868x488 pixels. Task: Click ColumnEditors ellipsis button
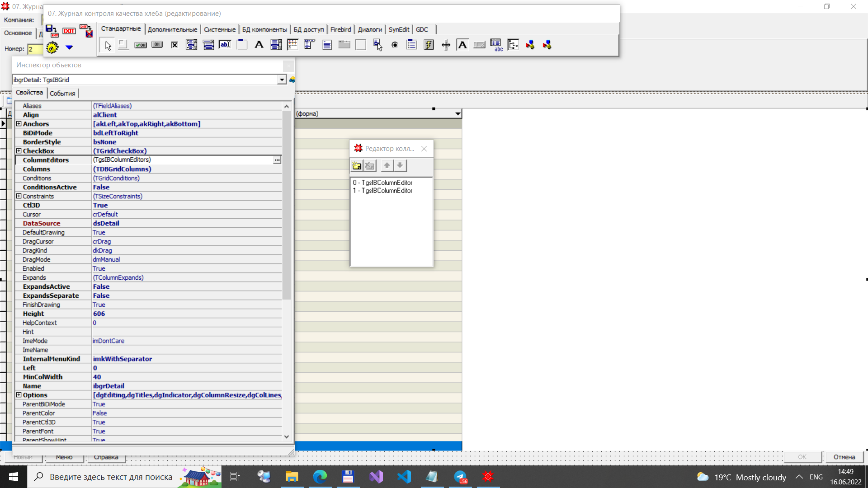(277, 160)
